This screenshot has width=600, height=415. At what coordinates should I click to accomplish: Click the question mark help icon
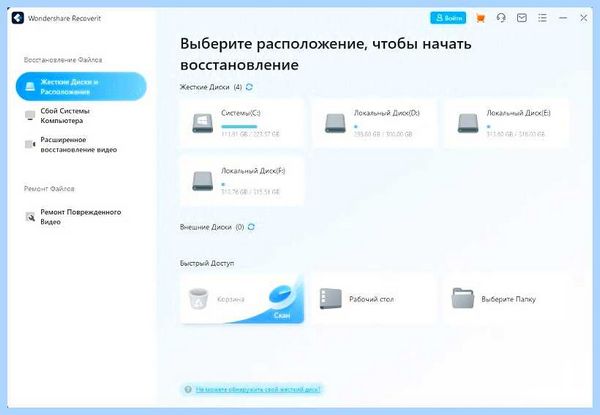coord(188,389)
